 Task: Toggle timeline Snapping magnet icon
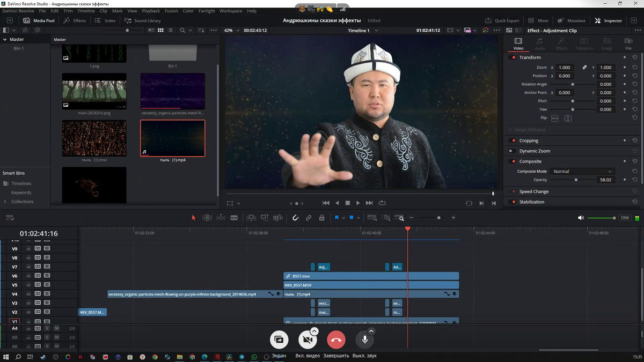(295, 218)
